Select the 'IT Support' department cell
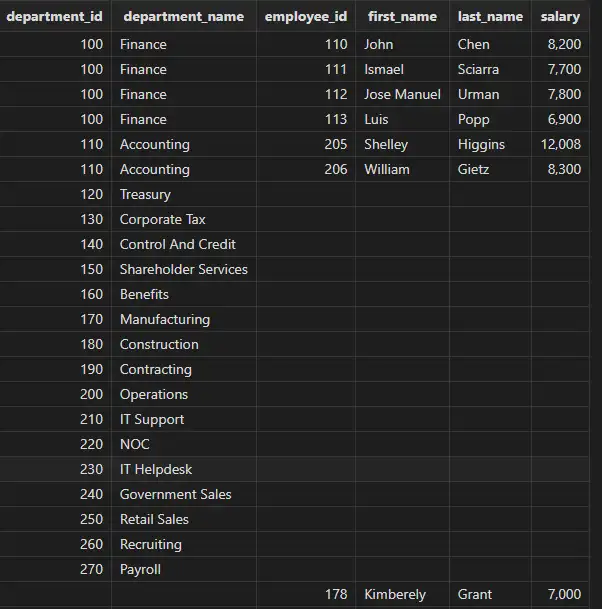The image size is (602, 609). coord(184,419)
